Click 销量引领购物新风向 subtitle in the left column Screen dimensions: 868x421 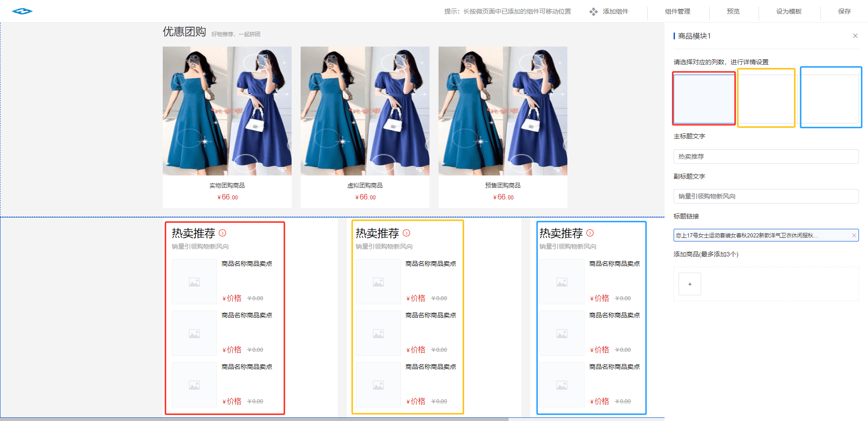coord(200,246)
